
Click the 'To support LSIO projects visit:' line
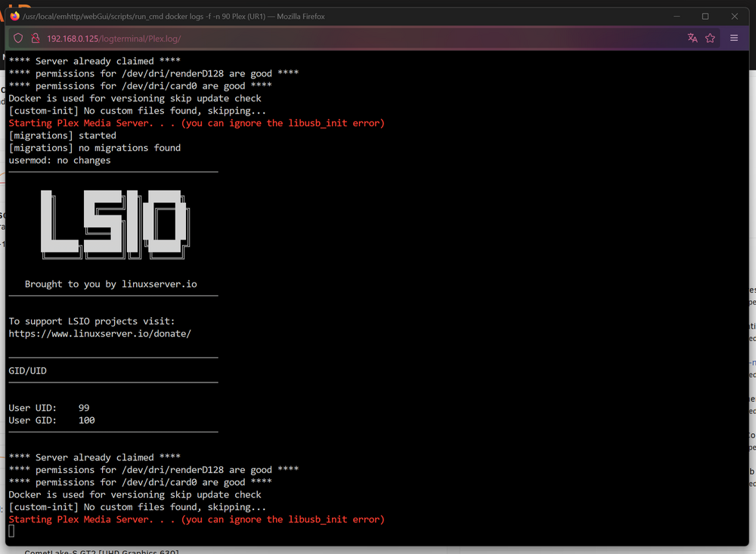pyautogui.click(x=91, y=321)
